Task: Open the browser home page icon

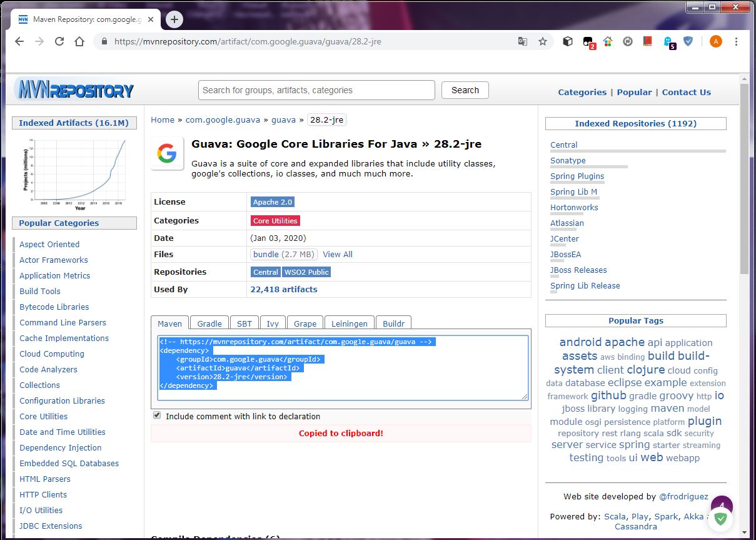Action: tap(79, 41)
